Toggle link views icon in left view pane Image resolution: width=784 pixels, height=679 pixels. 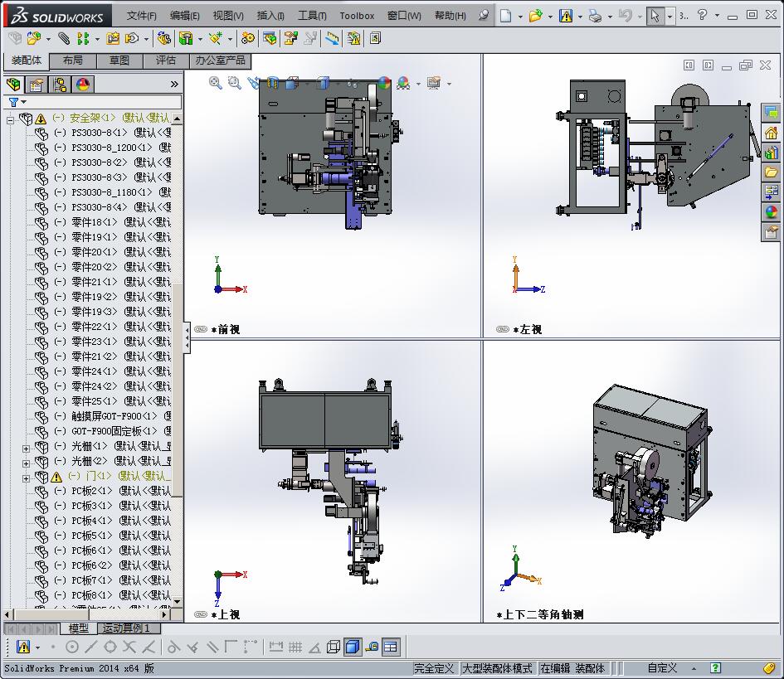pyautogui.click(x=503, y=329)
